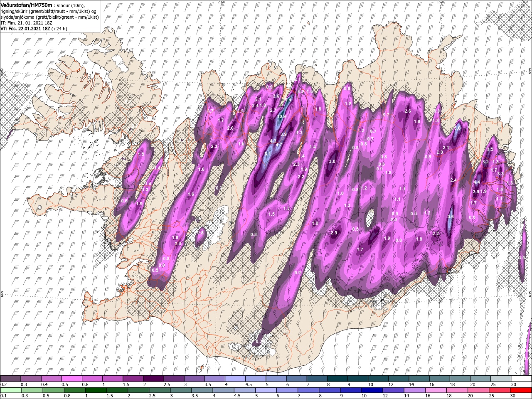Click the "6.1" precipitation value on the map
Image resolution: width=532 pixels, height=399 pixels.
pyautogui.click(x=268, y=154)
